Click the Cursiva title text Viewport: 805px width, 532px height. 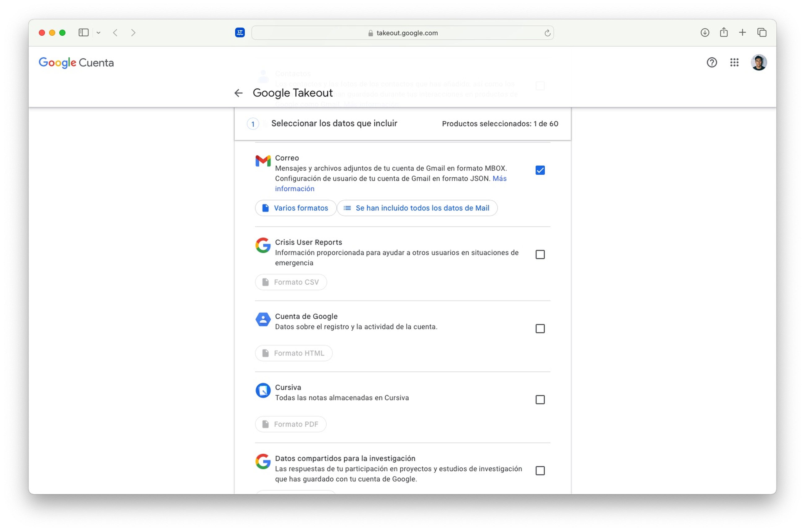click(288, 387)
